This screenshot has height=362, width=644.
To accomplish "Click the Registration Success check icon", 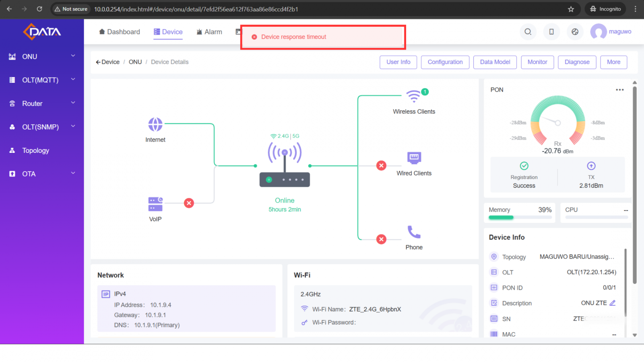I will point(524,166).
